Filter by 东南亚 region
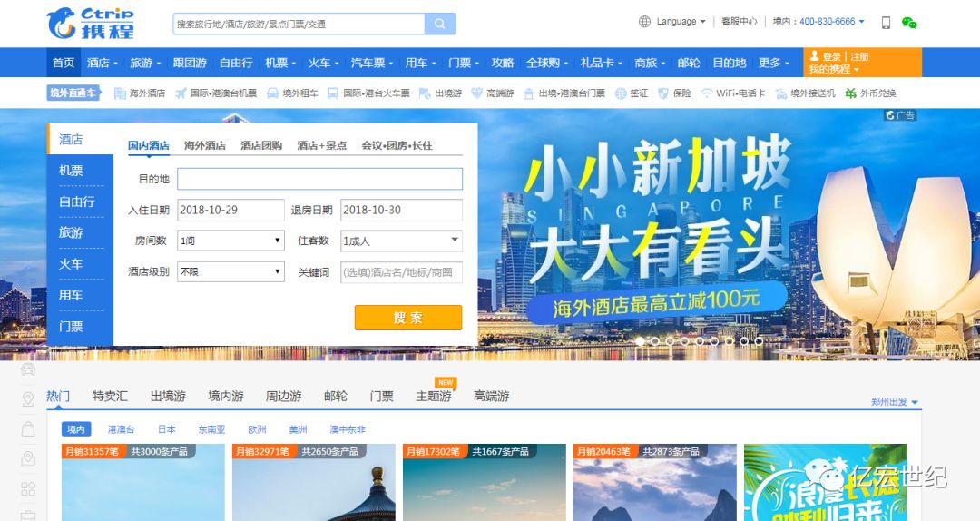The width and height of the screenshot is (980, 521). pos(211,429)
